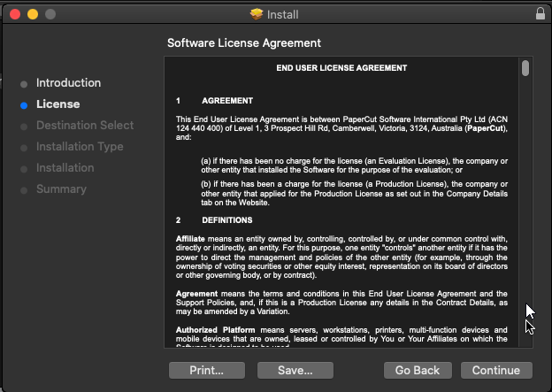Print the license agreement
The image size is (552, 392).
click(206, 370)
